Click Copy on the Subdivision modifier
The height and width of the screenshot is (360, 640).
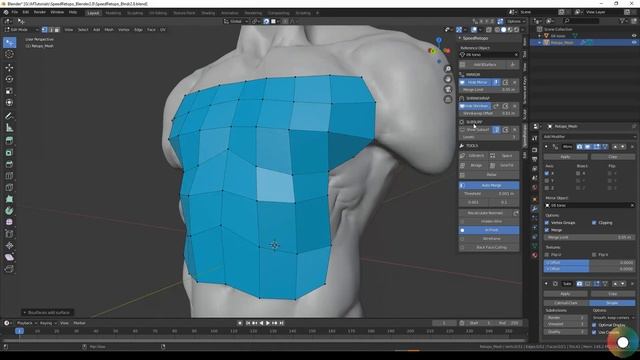pos(613,294)
